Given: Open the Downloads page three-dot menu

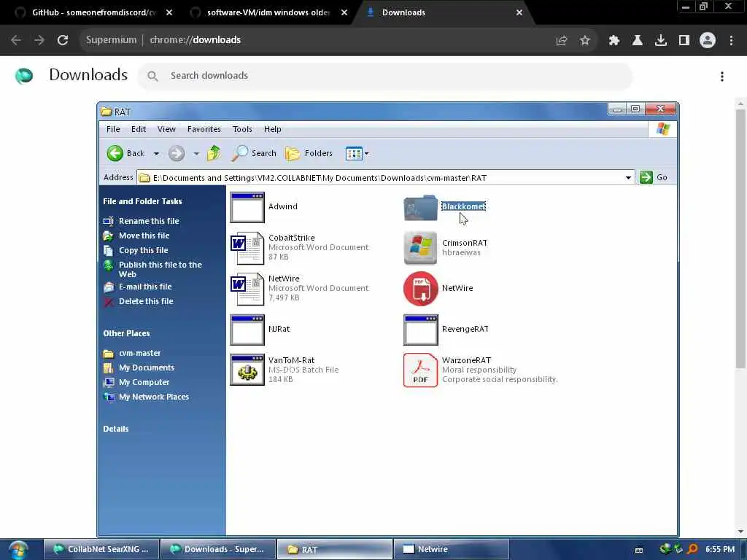Looking at the screenshot, I should point(722,76).
